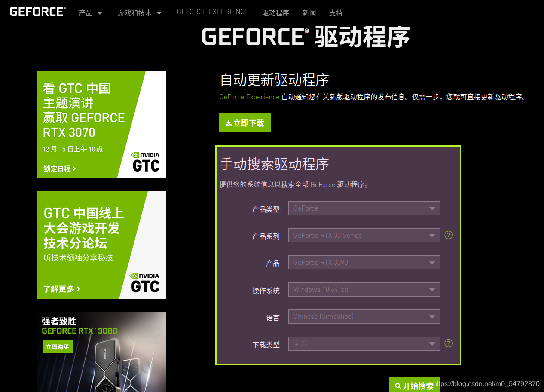Click 锁定日程 link in GTC banner

pyautogui.click(x=59, y=168)
